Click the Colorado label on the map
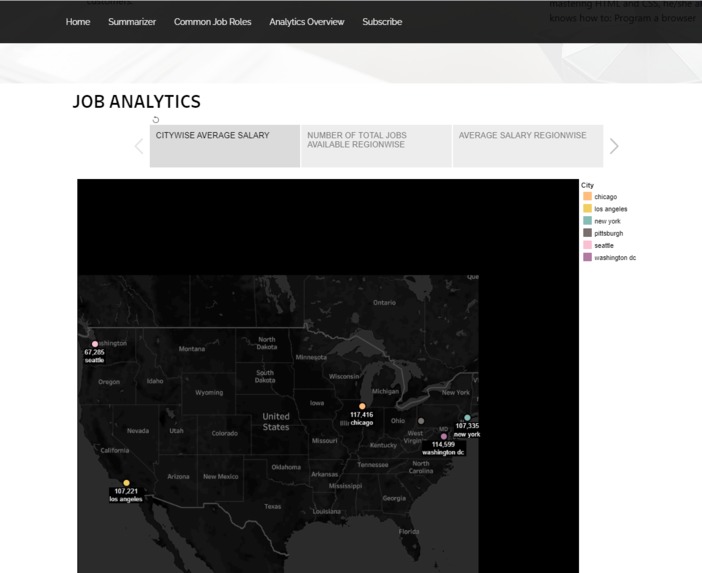This screenshot has height=573, width=702. click(x=225, y=433)
